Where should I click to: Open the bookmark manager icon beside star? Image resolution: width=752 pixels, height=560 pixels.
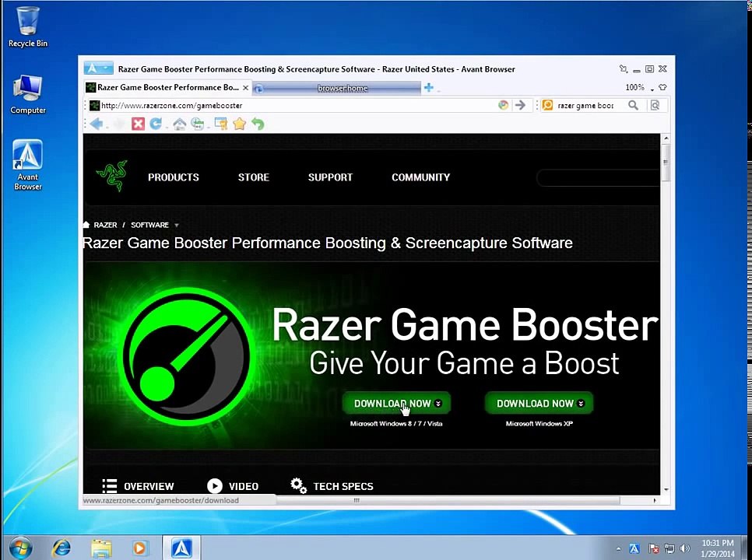tap(220, 124)
